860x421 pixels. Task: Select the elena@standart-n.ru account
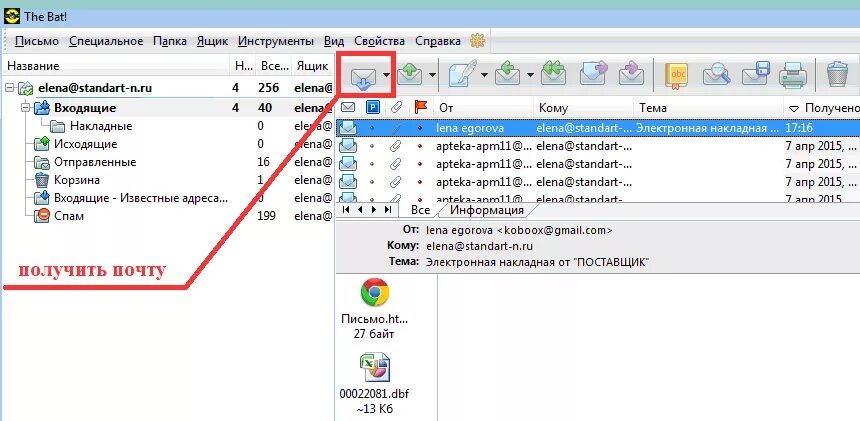pos(95,88)
